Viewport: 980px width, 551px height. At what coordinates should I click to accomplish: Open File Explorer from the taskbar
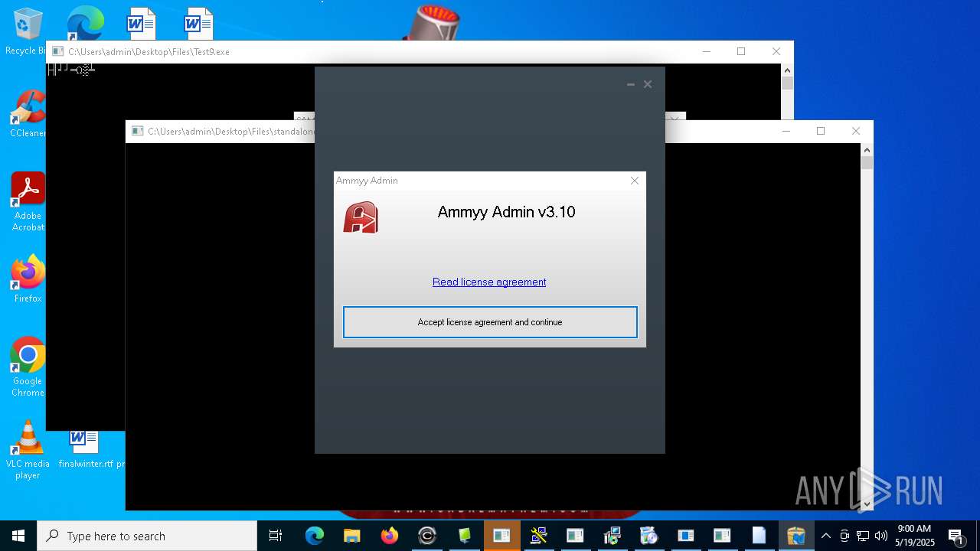[351, 536]
